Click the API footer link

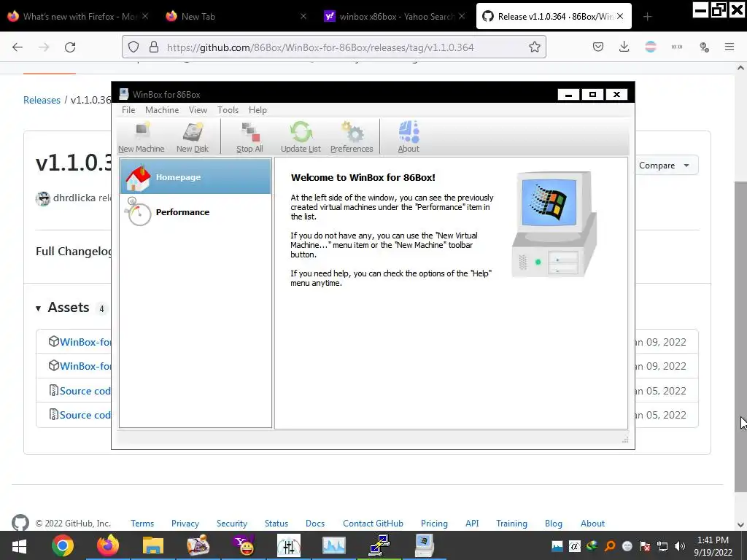tap(472, 524)
